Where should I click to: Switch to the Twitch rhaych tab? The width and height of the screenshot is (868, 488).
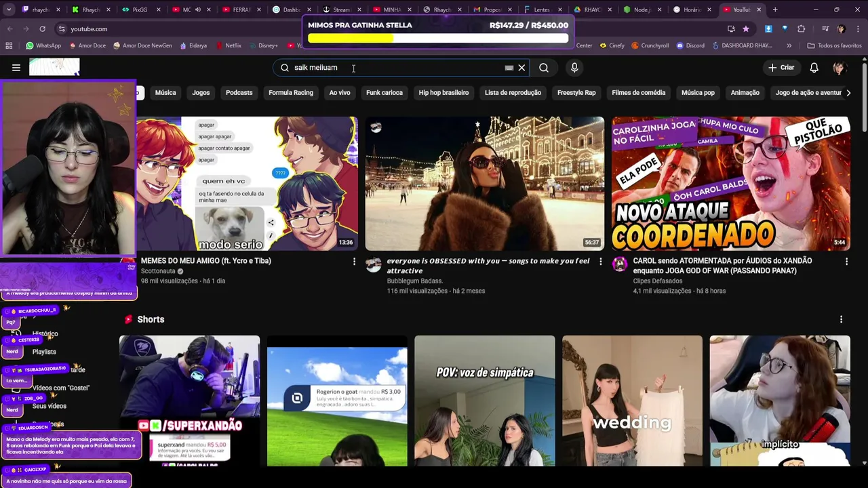click(41, 9)
